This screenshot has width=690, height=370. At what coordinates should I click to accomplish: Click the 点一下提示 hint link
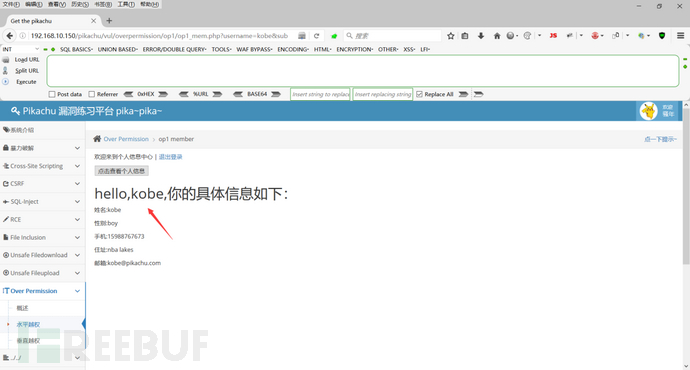coord(660,139)
